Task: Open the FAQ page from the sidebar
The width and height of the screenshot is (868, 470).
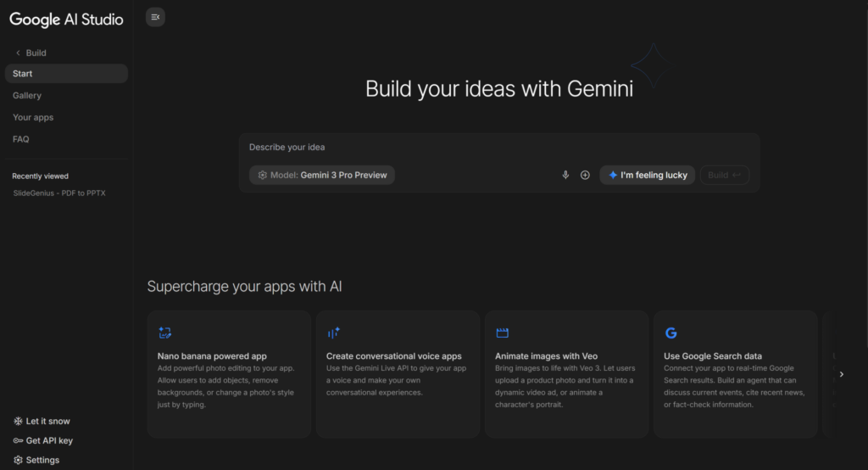Action: pyautogui.click(x=21, y=139)
